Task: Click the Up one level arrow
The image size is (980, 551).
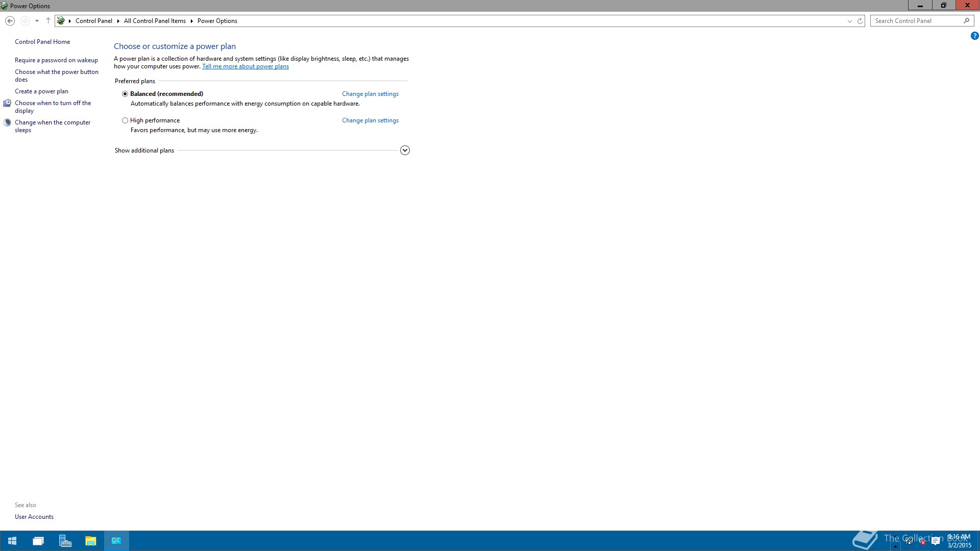Action: (48, 21)
